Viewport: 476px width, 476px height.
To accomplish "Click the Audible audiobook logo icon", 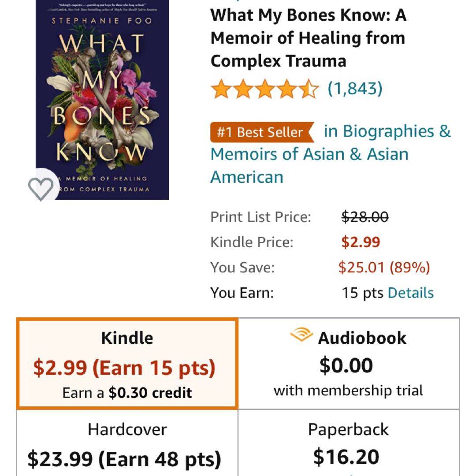I will [x=301, y=336].
